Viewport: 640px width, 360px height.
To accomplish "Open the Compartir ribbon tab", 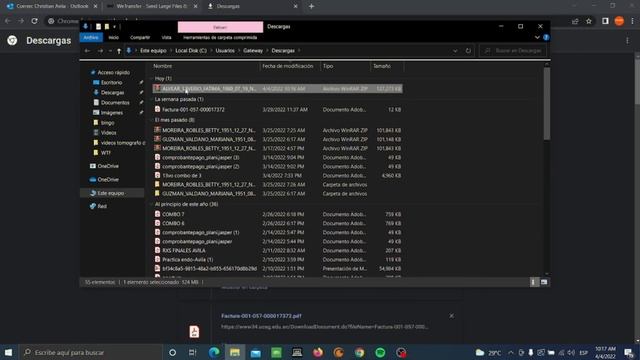I will point(140,38).
